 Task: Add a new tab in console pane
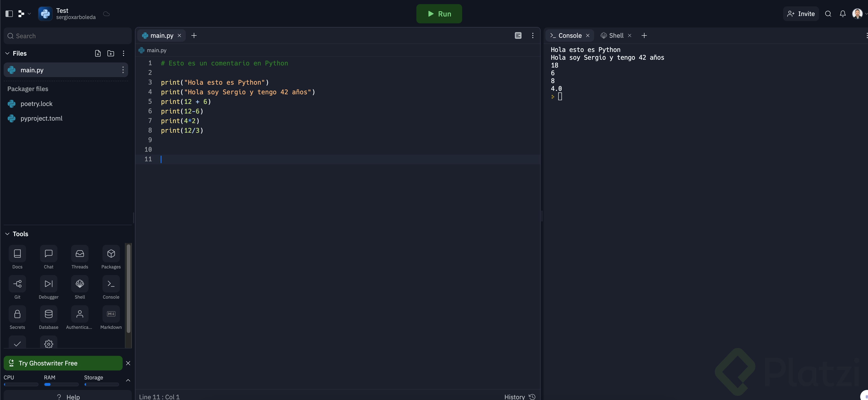pos(644,35)
